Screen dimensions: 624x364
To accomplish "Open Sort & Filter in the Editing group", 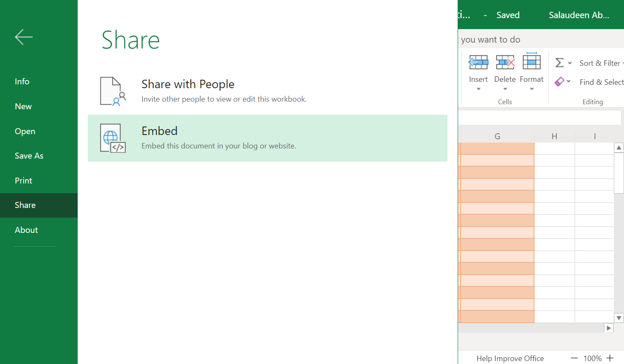I will [600, 63].
